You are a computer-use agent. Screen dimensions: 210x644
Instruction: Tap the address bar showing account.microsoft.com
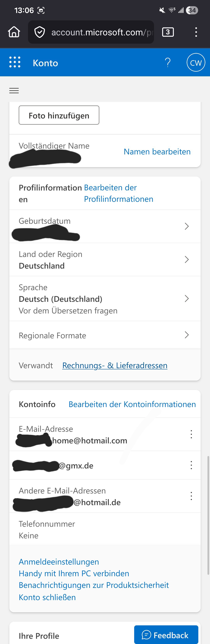click(x=100, y=32)
